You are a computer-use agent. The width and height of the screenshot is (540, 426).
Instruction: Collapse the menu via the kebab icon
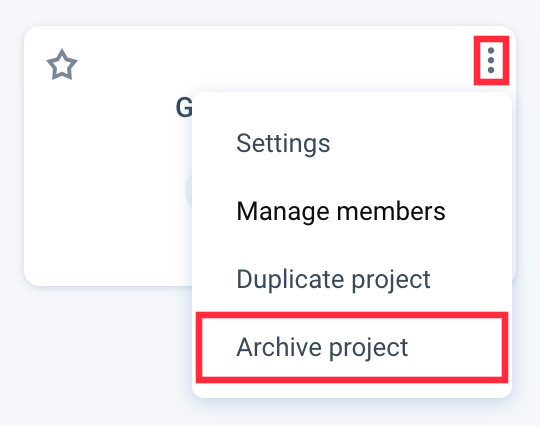tap(491, 60)
